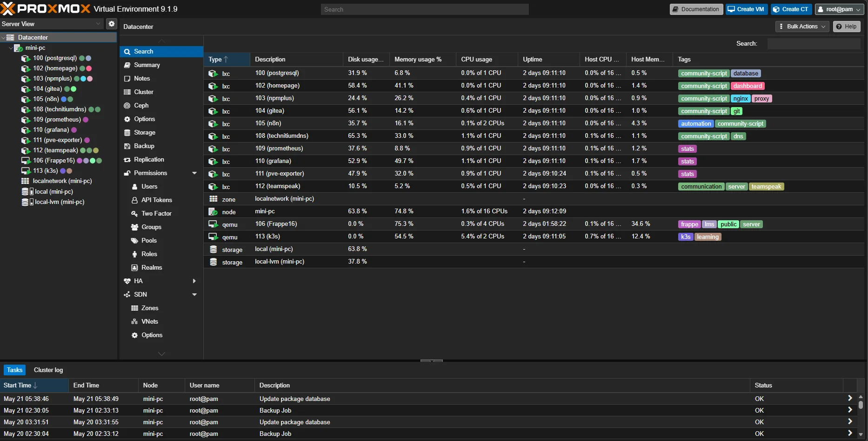Click the Help button
868x441 pixels.
[x=847, y=27]
